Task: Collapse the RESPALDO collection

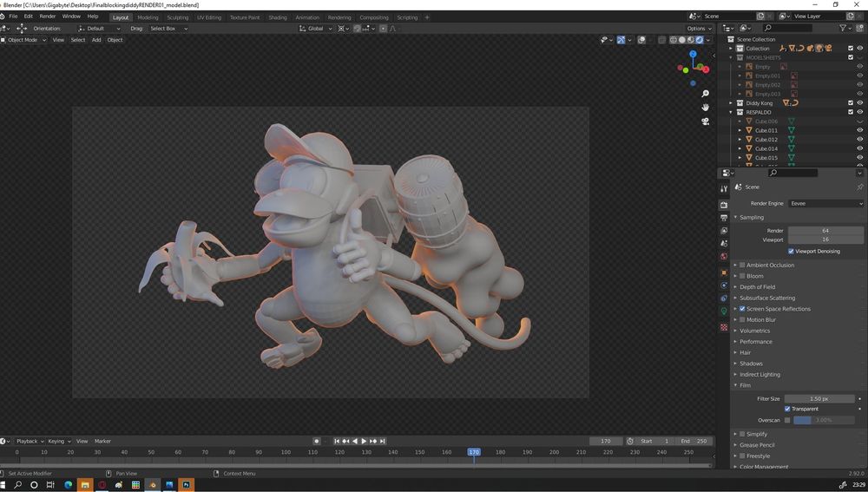Action: pos(731,112)
